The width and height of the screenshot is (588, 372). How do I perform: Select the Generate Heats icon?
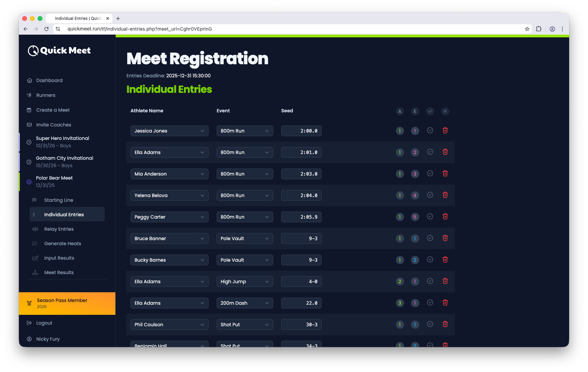click(35, 243)
